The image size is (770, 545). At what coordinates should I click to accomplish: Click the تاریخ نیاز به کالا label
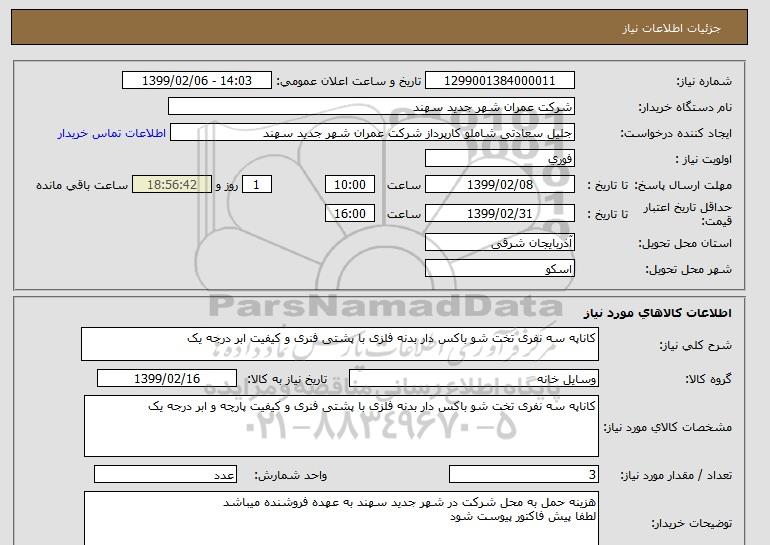[287, 379]
